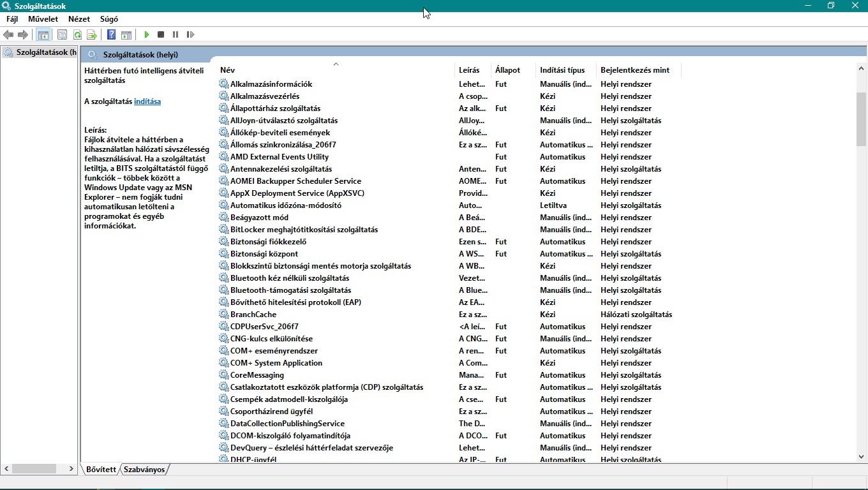Image resolution: width=868 pixels, height=490 pixels.
Task: Select the Alkalmazásvezérlés service row
Action: tap(449, 96)
